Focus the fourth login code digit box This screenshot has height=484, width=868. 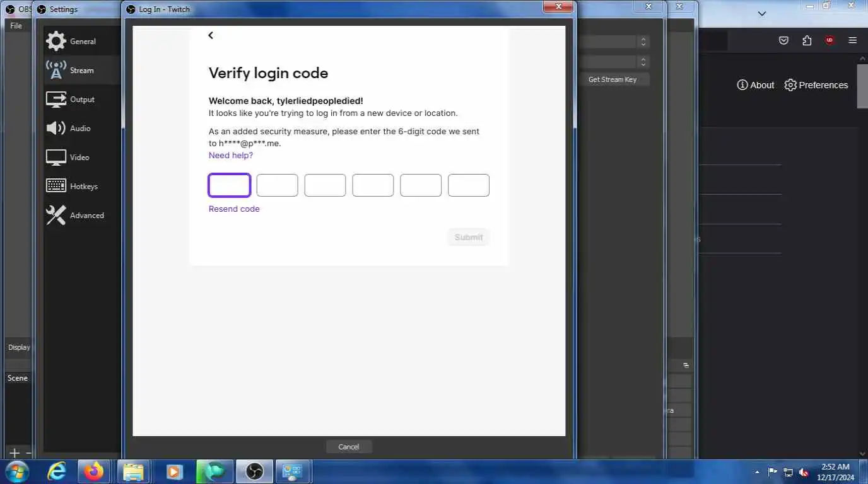373,185
